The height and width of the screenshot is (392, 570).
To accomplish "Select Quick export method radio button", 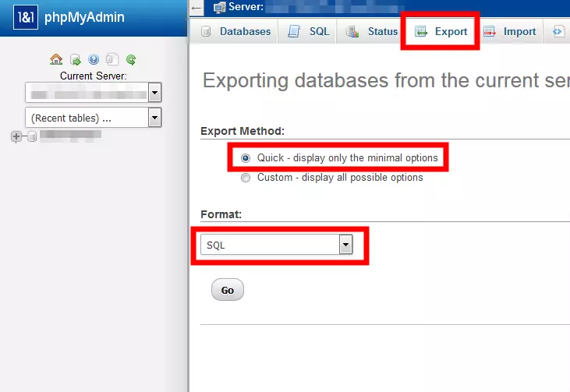I will [x=246, y=157].
